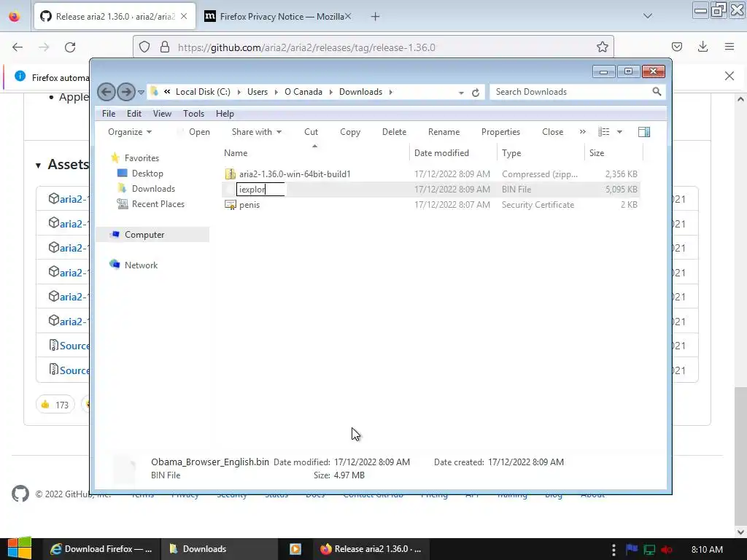Open the Windows Start button

[x=19, y=548]
